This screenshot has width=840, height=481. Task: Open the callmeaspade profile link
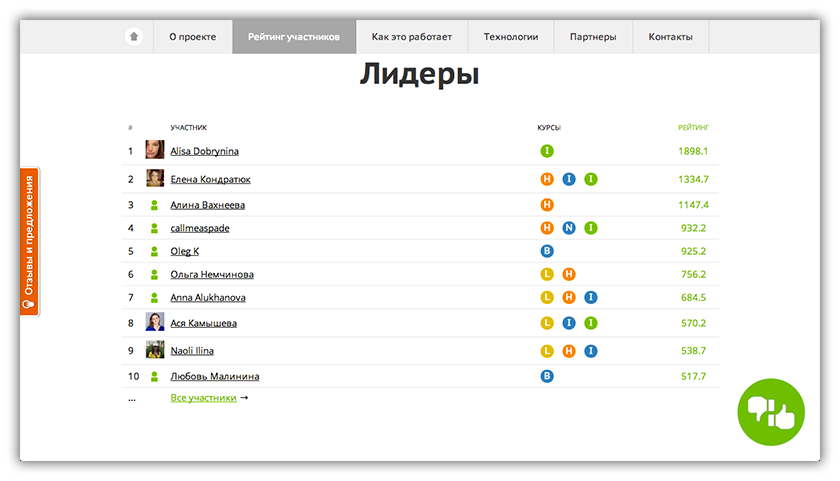(200, 228)
